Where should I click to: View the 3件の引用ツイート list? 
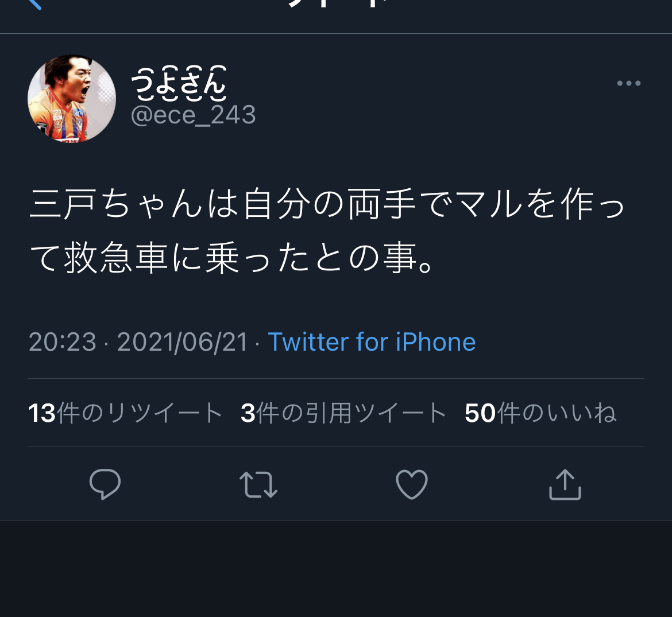[343, 413]
